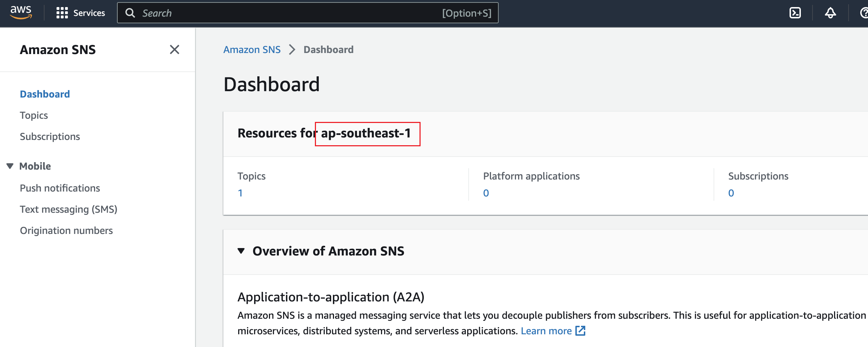Image resolution: width=868 pixels, height=347 pixels.
Task: Open Push notifications settings
Action: click(x=60, y=188)
